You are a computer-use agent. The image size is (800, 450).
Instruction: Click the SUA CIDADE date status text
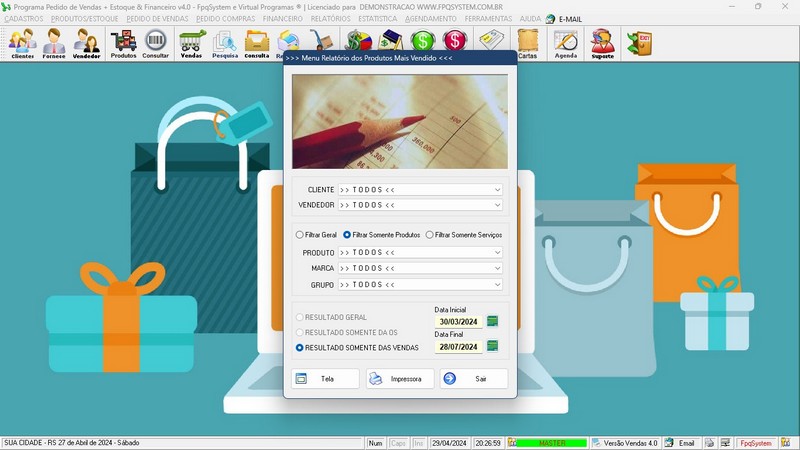point(71,442)
